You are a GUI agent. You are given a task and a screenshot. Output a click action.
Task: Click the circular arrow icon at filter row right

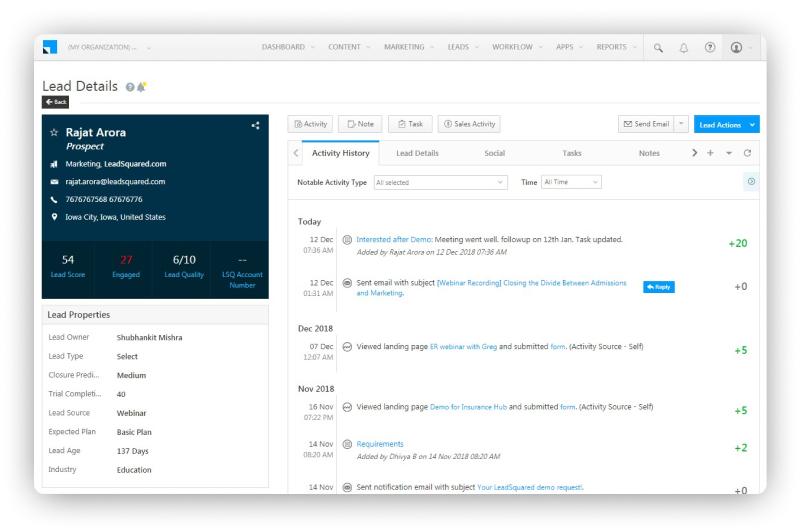pos(751,182)
